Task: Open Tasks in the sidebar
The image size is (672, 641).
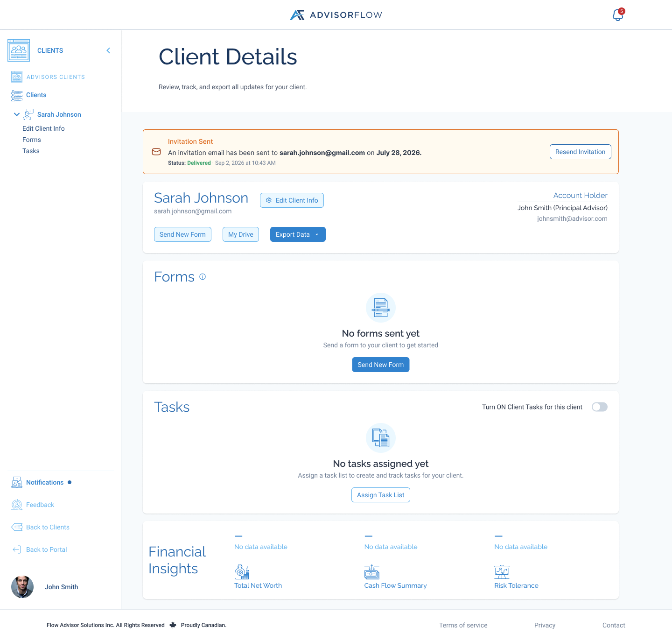Action: [31, 151]
